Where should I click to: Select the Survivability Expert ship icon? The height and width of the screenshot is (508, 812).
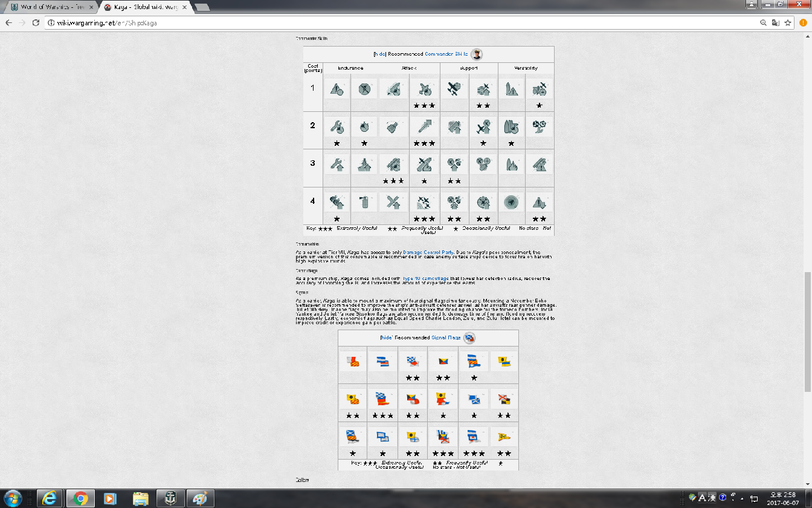click(x=364, y=164)
